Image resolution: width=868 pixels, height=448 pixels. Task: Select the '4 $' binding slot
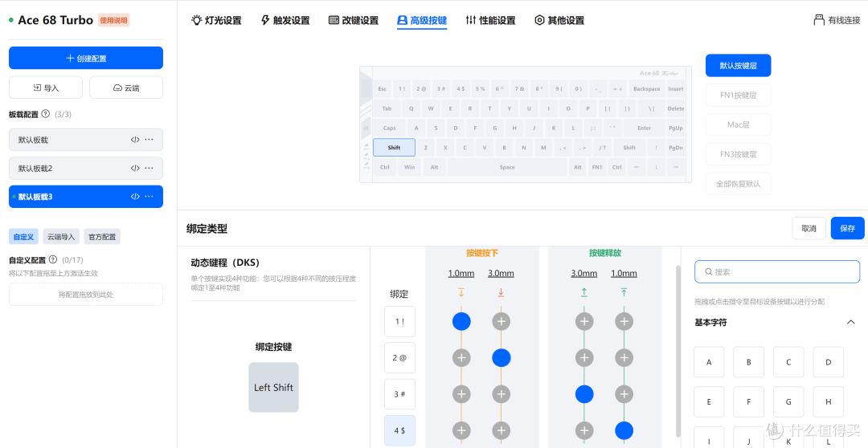399,430
